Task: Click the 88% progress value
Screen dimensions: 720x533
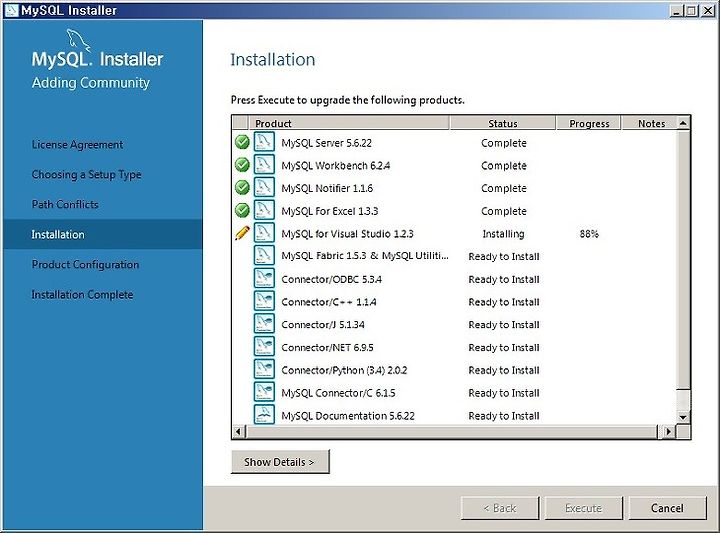Action: click(589, 234)
